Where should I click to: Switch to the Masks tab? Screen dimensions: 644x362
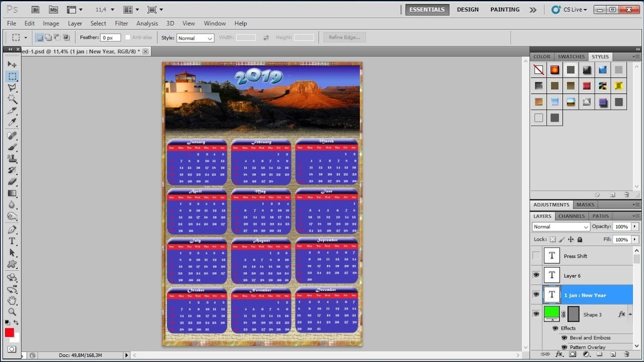585,205
